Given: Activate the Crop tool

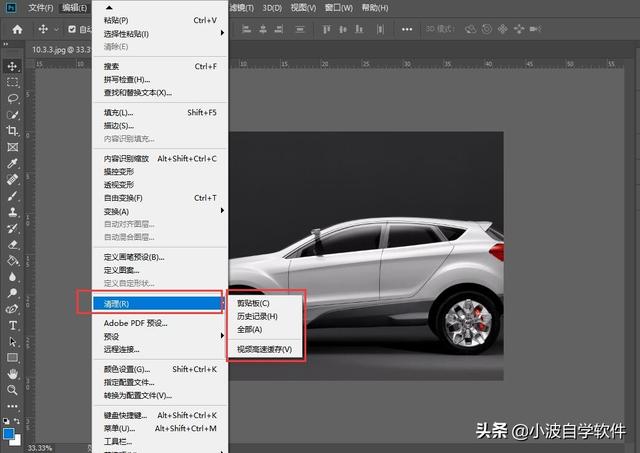Looking at the screenshot, I should 13,131.
